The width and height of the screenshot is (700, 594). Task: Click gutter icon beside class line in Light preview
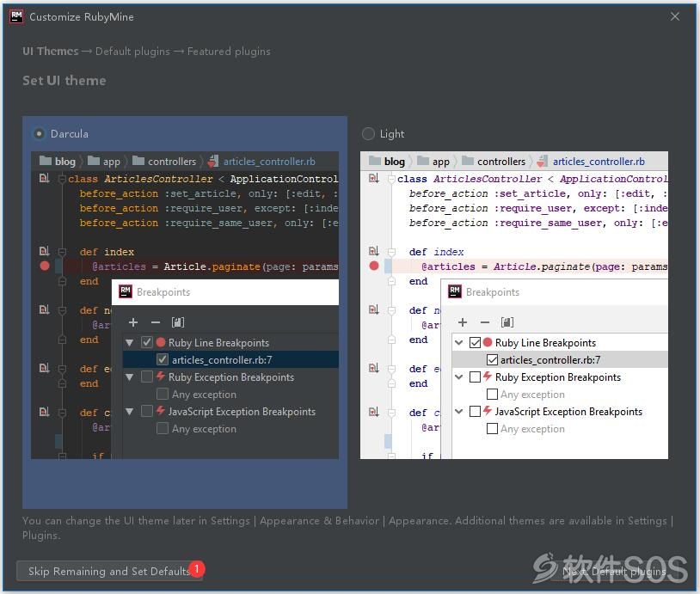tap(374, 178)
